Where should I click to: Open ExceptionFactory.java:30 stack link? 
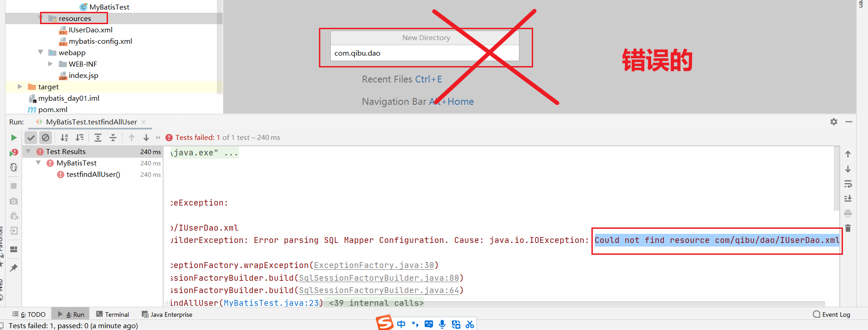[374, 265]
